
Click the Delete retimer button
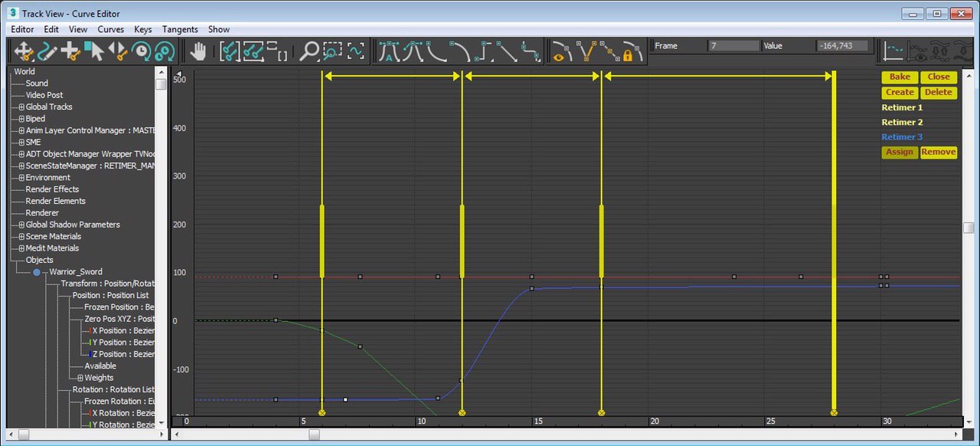point(938,92)
